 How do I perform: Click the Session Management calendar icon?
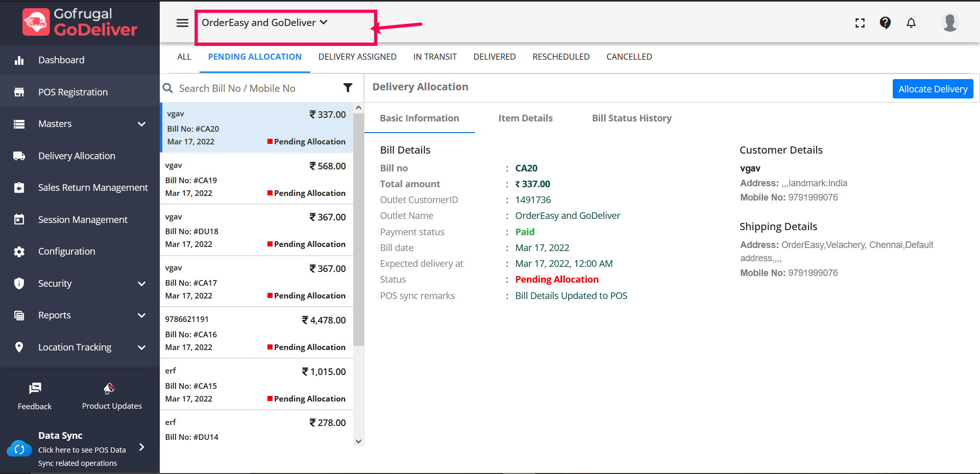(x=19, y=219)
